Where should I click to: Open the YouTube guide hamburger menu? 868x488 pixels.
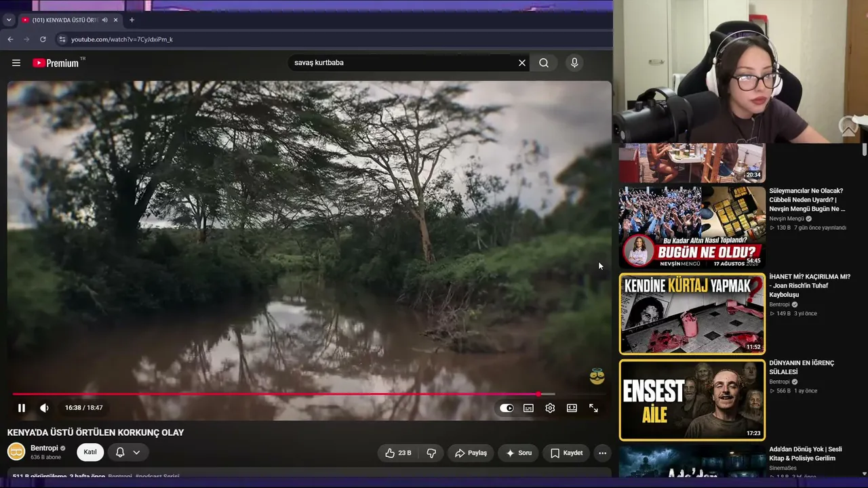(x=16, y=63)
